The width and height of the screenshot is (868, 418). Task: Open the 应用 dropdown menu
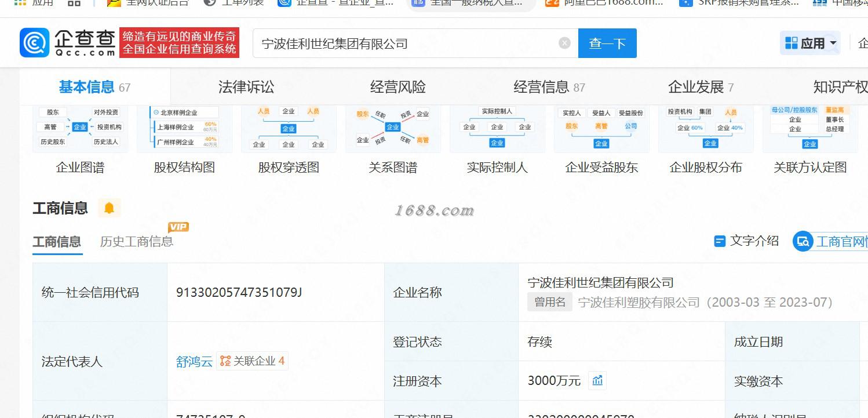[810, 43]
